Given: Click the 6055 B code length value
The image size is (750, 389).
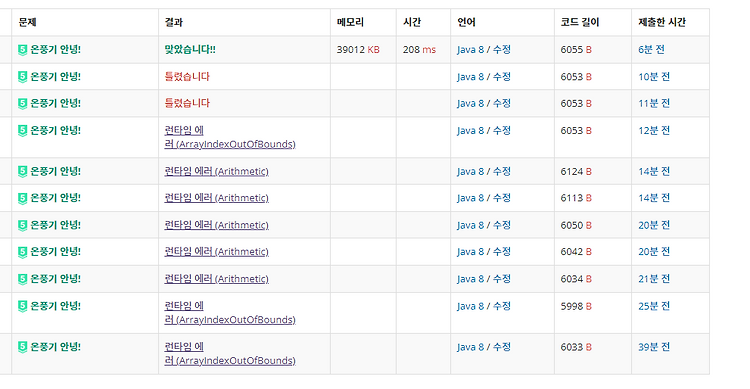Looking at the screenshot, I should pos(576,50).
